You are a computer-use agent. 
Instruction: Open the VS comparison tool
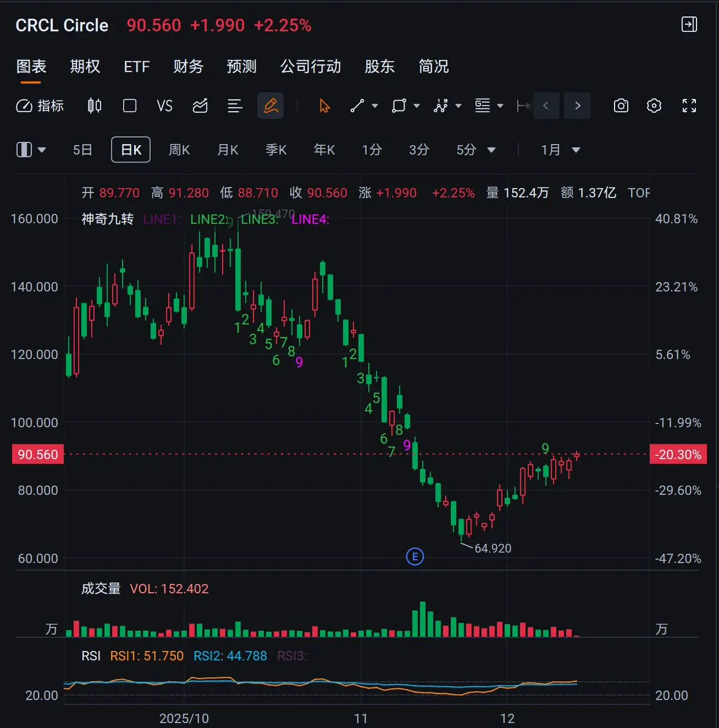(164, 106)
